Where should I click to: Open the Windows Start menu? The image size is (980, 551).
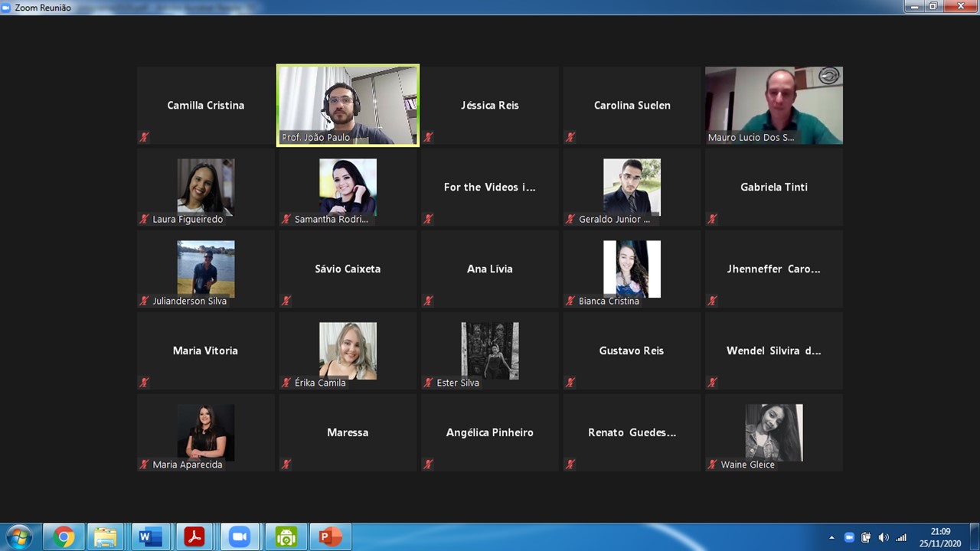tap(18, 536)
